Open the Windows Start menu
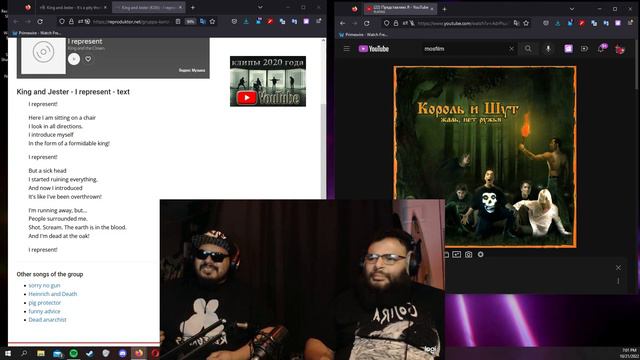This screenshot has height=360, width=640. click(8, 353)
